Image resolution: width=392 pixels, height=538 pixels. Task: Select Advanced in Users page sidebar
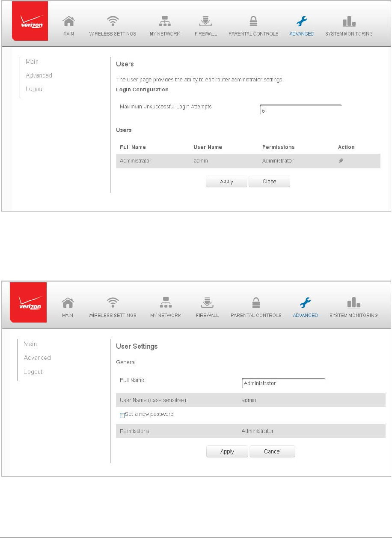pyautogui.click(x=39, y=75)
